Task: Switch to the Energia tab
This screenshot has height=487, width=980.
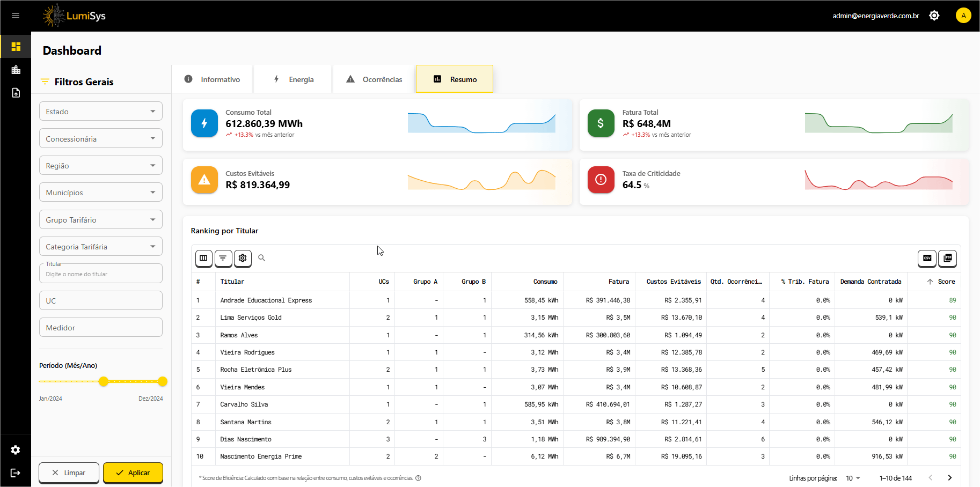Action: [x=294, y=79]
